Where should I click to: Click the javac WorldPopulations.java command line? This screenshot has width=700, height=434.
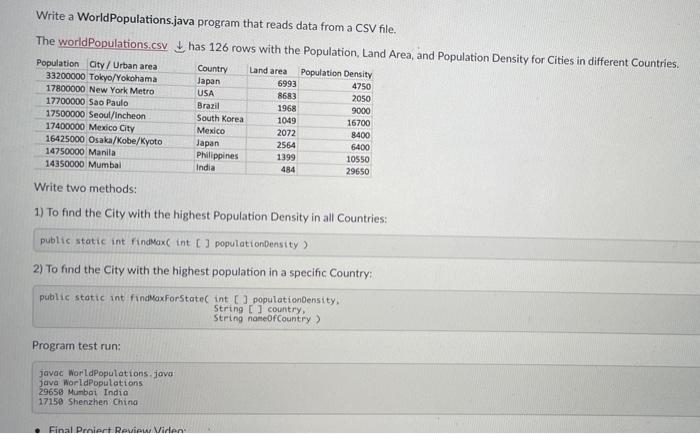[106, 373]
